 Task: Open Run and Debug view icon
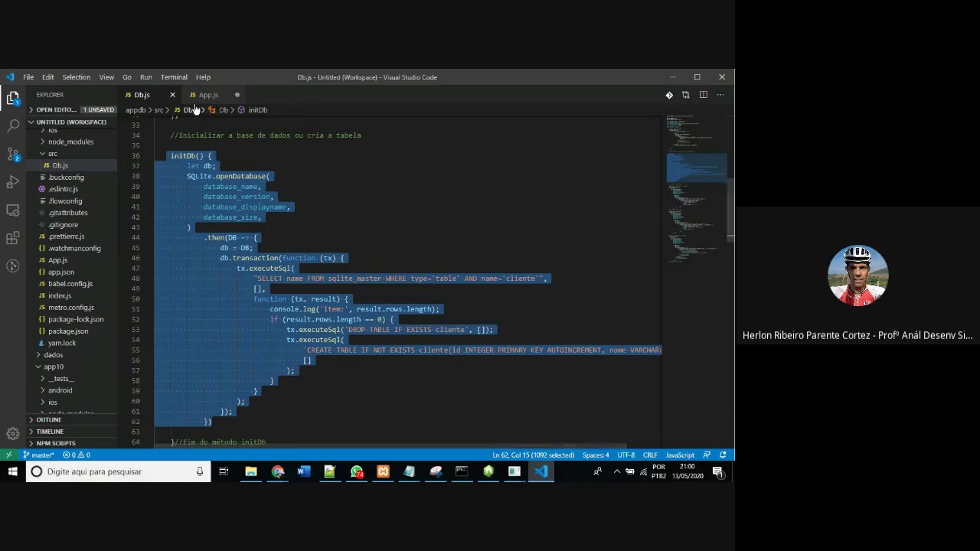(x=13, y=182)
